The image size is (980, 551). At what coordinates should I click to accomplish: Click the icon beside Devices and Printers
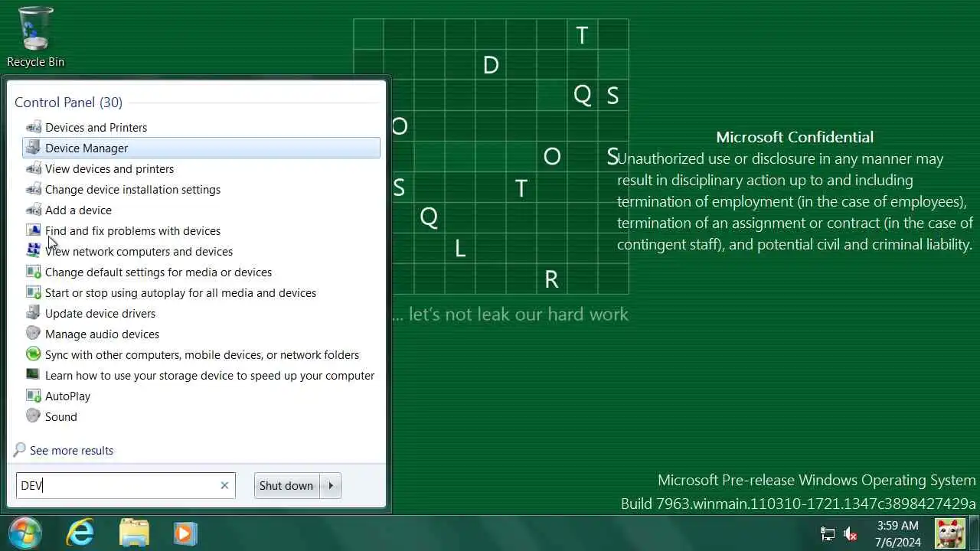[x=33, y=127]
